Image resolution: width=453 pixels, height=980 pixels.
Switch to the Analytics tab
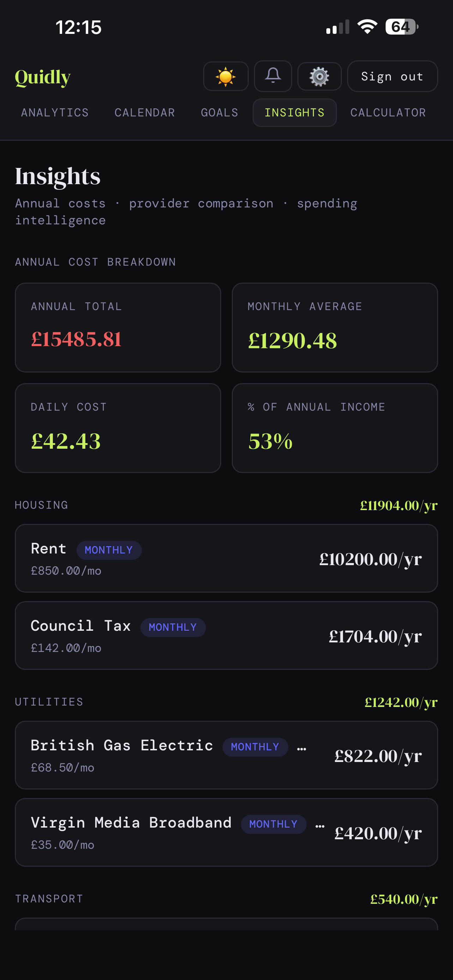click(x=55, y=113)
